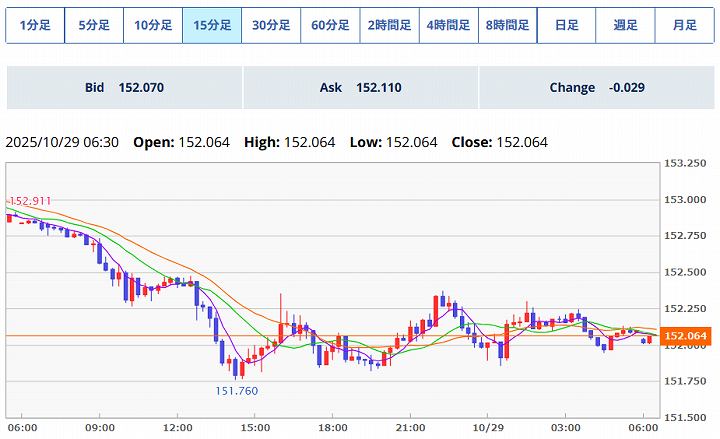Select the 60分足 timeframe tab

[330, 25]
